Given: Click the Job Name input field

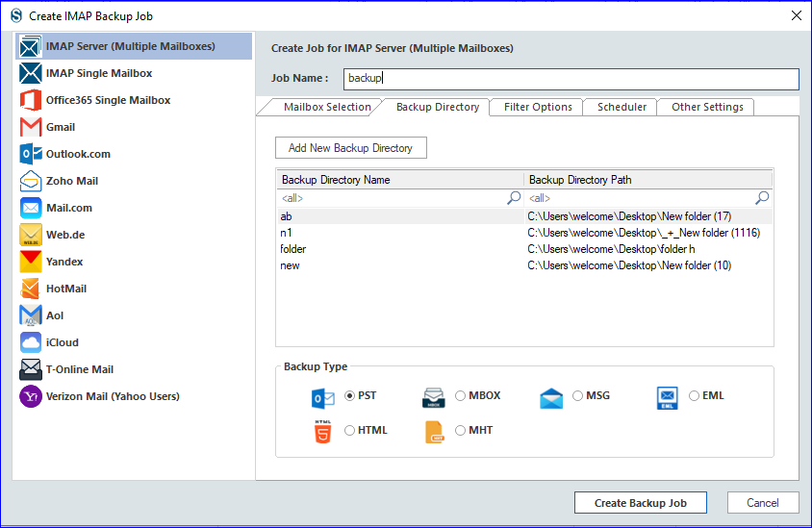Looking at the screenshot, I should click(x=571, y=79).
